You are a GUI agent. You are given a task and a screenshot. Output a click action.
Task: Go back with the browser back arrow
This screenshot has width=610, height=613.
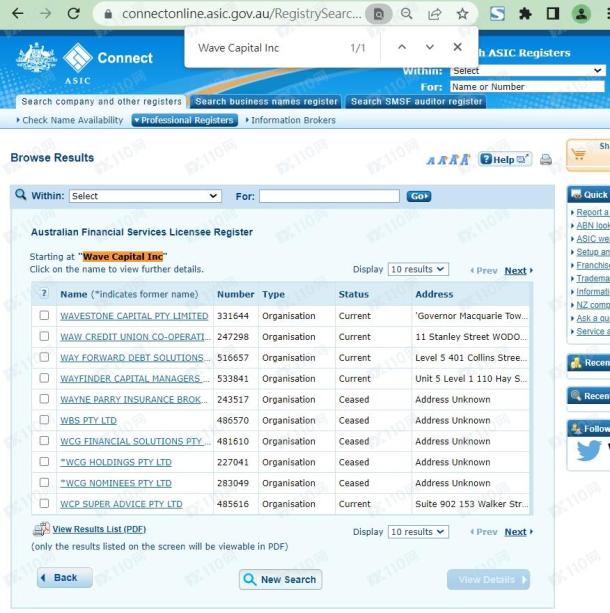[18, 14]
